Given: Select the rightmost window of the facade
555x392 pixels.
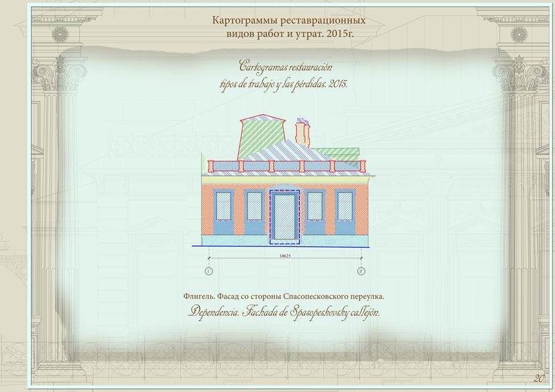Looking at the screenshot, I should click(345, 206).
